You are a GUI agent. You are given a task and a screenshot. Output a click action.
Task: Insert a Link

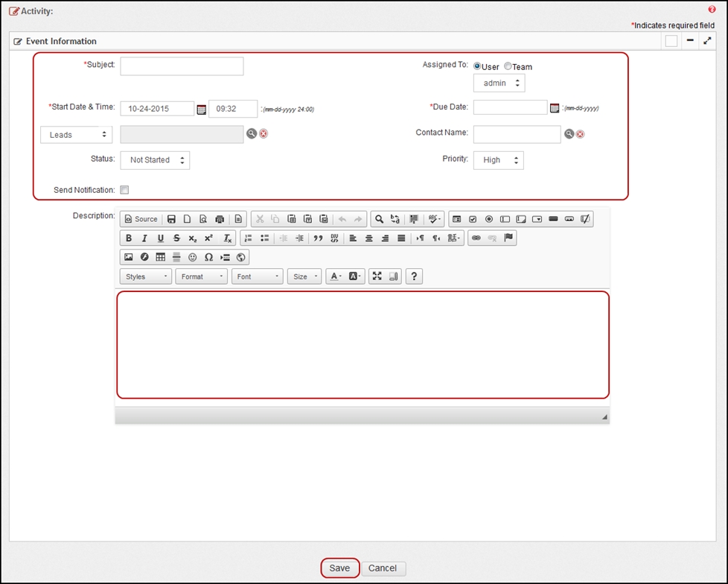pyautogui.click(x=476, y=238)
